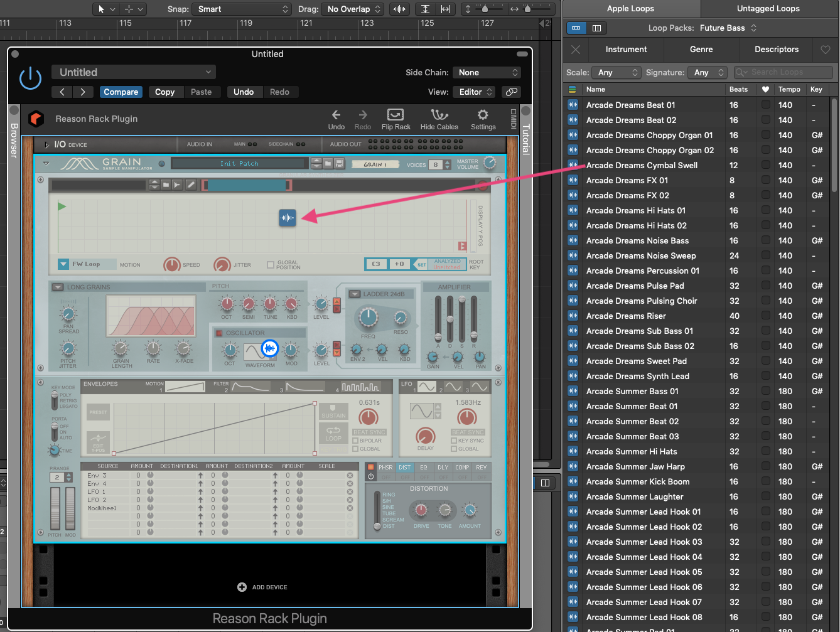This screenshot has height=632, width=840.
Task: Click the Compare button
Action: coord(121,92)
